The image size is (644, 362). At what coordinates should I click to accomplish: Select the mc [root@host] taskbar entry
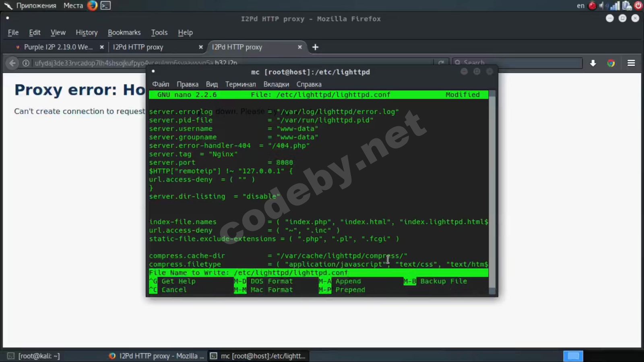pos(258,356)
